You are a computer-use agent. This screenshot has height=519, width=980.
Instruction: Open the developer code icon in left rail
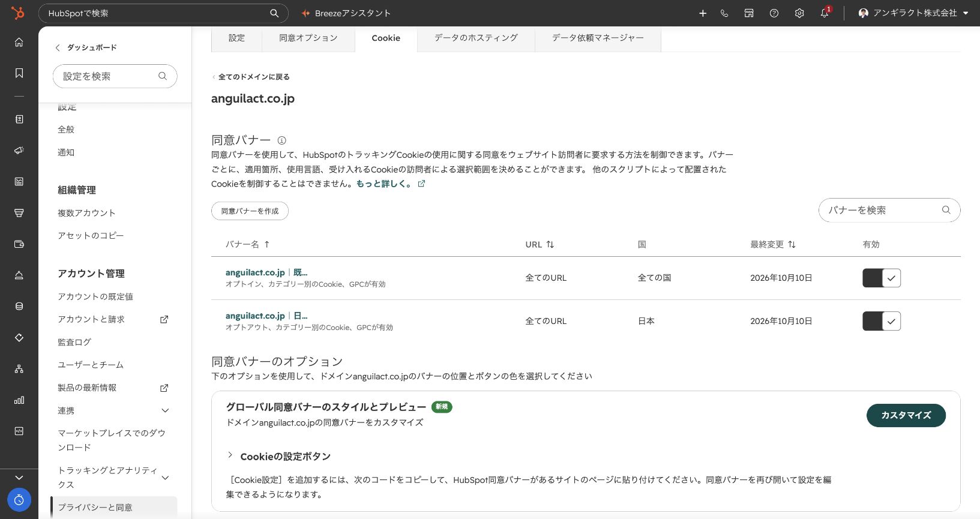coord(19,431)
